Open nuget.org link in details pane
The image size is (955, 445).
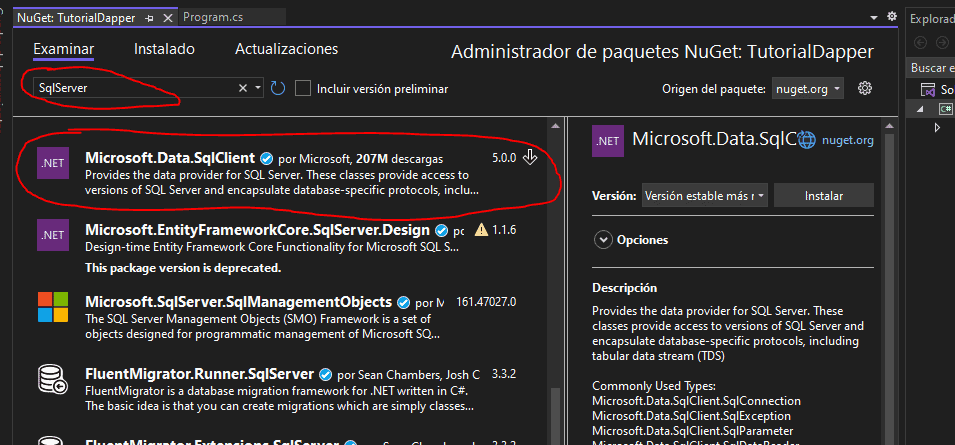pyautogui.click(x=848, y=141)
